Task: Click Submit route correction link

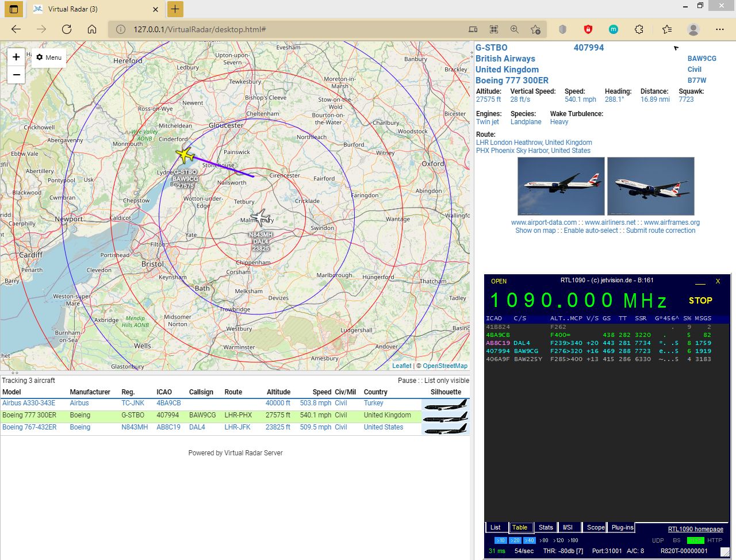Action: 661,231
